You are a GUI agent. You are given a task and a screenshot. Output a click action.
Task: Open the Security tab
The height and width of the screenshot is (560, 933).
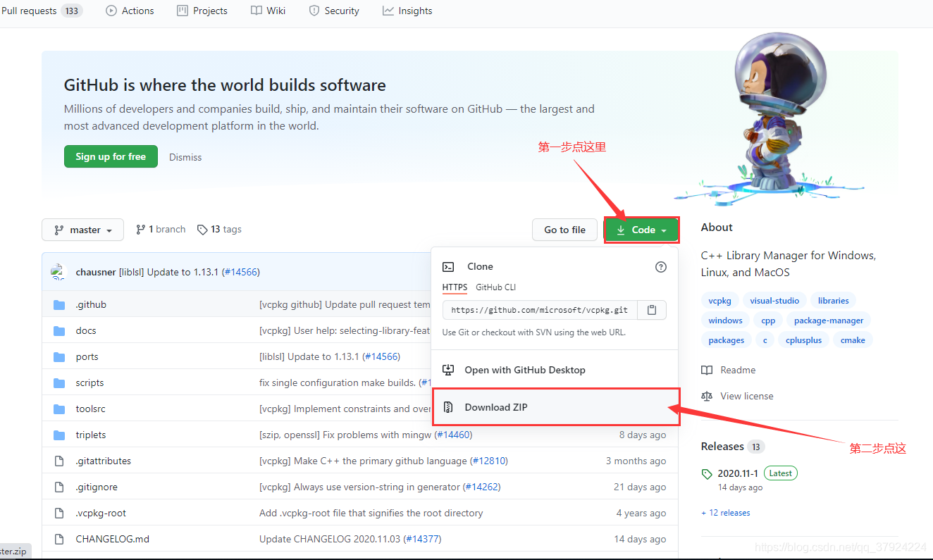[x=334, y=11]
